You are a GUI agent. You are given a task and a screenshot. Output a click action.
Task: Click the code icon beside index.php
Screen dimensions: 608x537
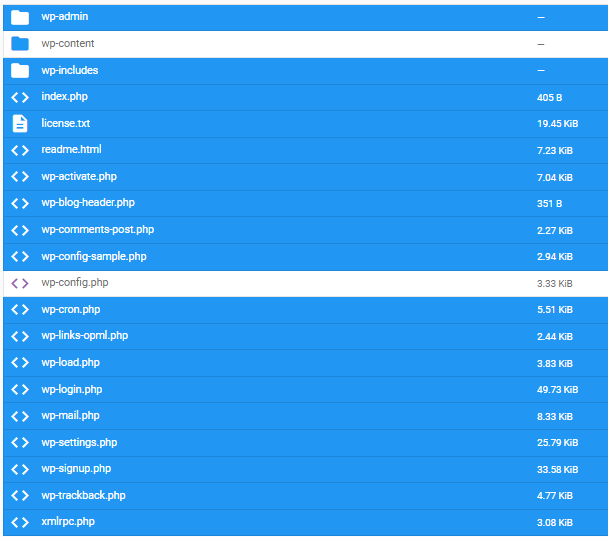pos(20,97)
